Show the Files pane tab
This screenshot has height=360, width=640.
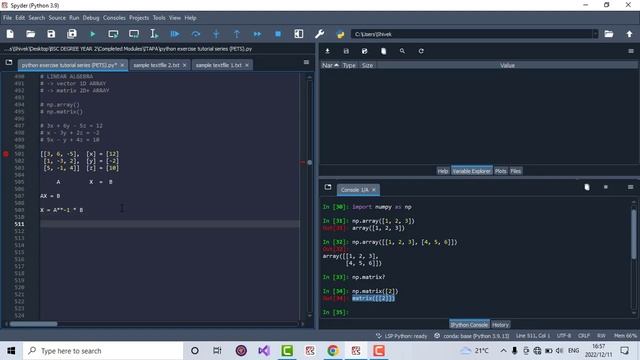click(516, 171)
